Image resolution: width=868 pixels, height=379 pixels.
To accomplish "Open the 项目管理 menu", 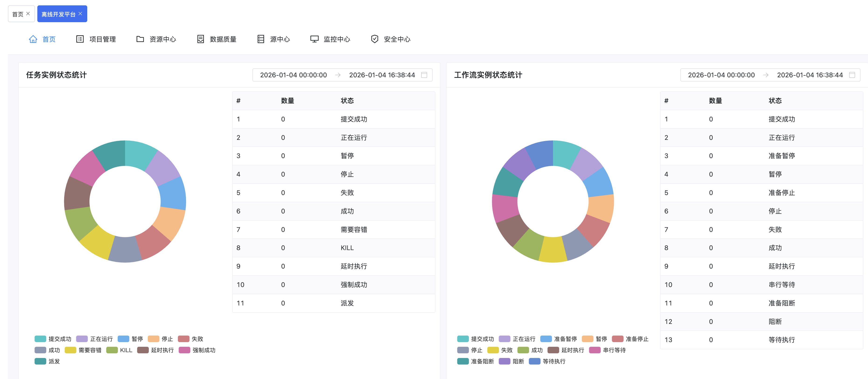I will (102, 39).
